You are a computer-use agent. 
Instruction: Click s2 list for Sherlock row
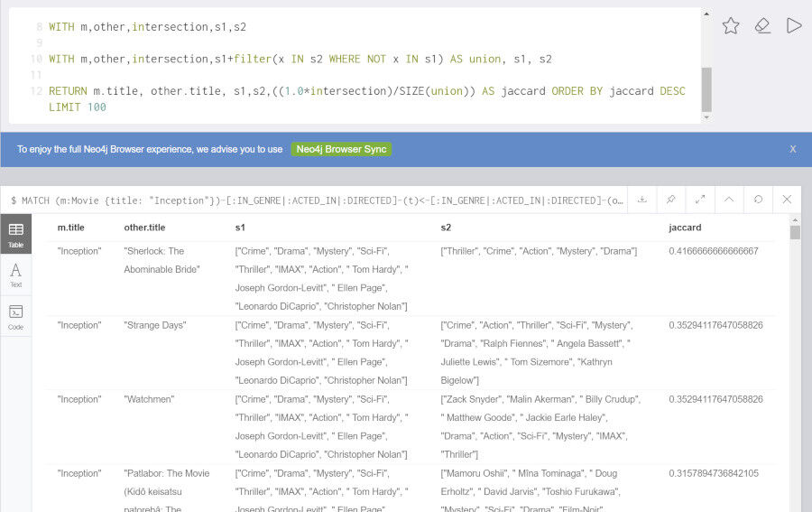click(x=539, y=251)
